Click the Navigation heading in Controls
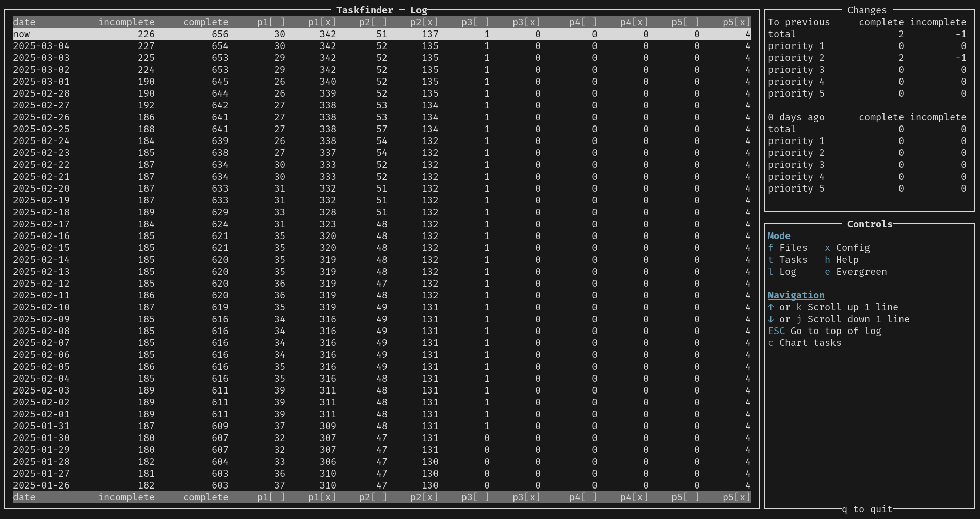Viewport: 980px width, 519px height. (796, 295)
